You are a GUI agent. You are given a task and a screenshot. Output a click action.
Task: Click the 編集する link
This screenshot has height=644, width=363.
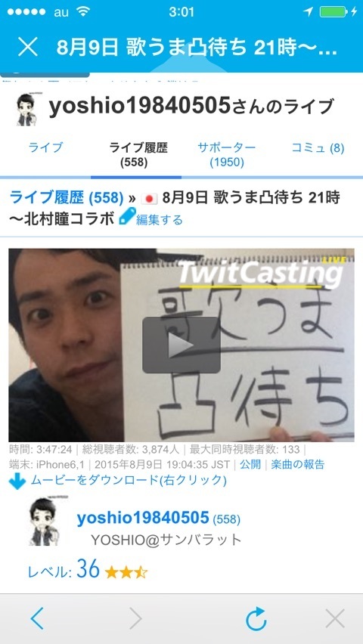click(159, 220)
